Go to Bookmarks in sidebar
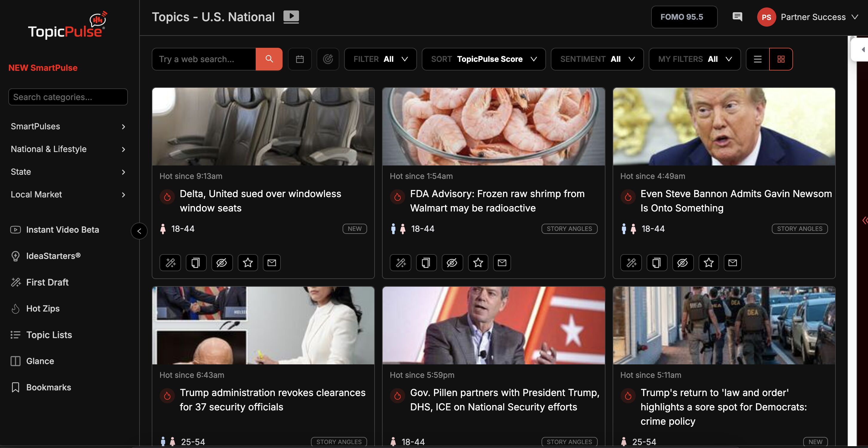This screenshot has width=868, height=448. [48, 387]
